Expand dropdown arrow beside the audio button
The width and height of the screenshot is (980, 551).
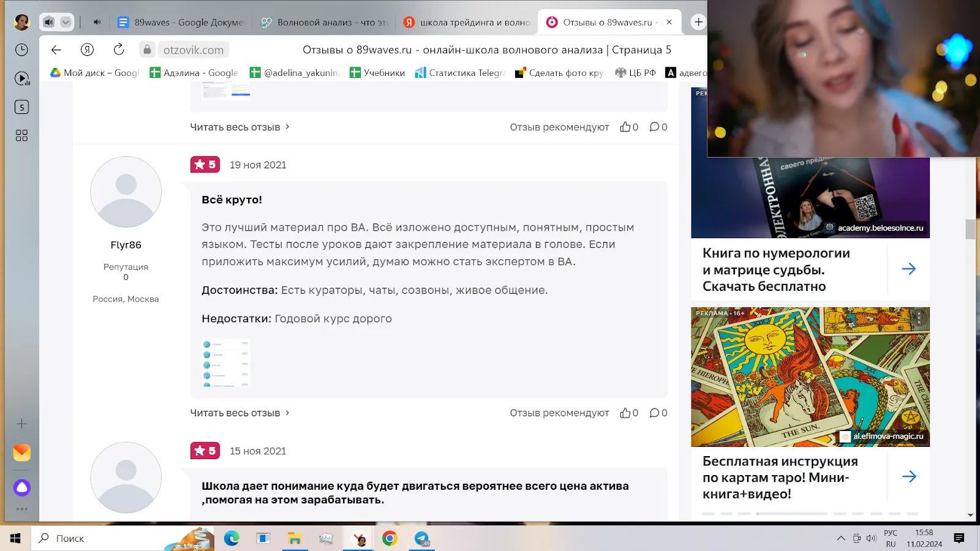pyautogui.click(x=66, y=22)
